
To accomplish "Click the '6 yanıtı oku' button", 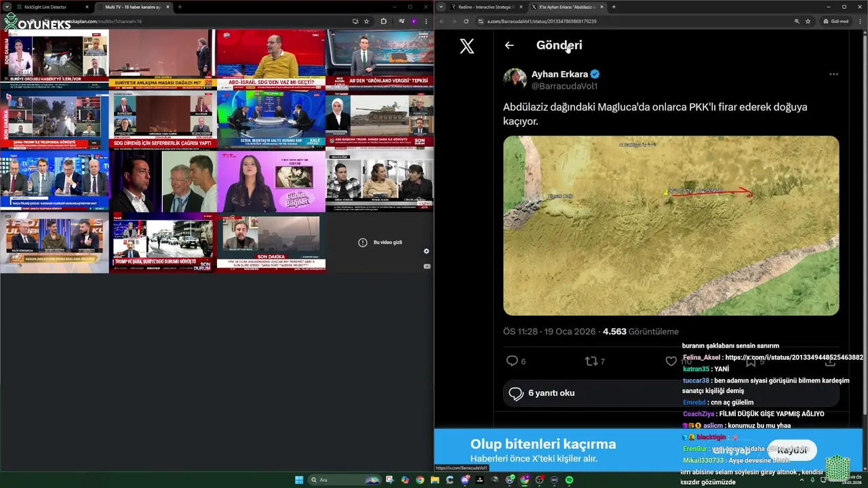I will [671, 393].
